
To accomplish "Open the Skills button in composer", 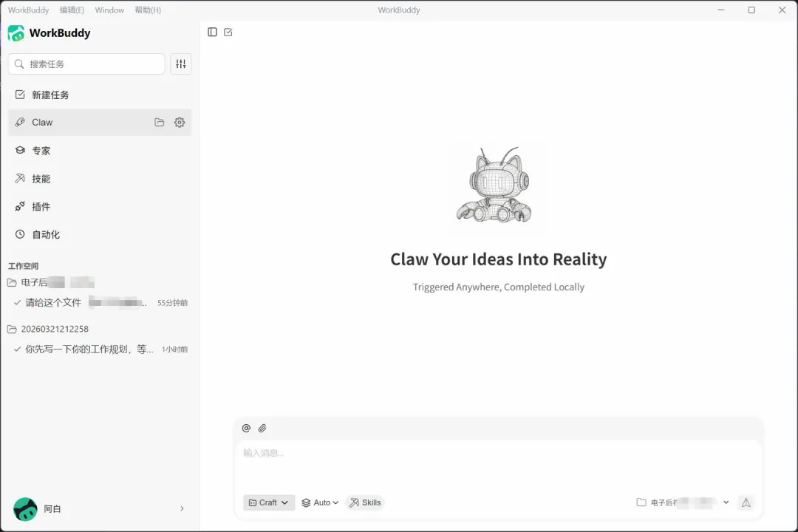I will [x=365, y=502].
